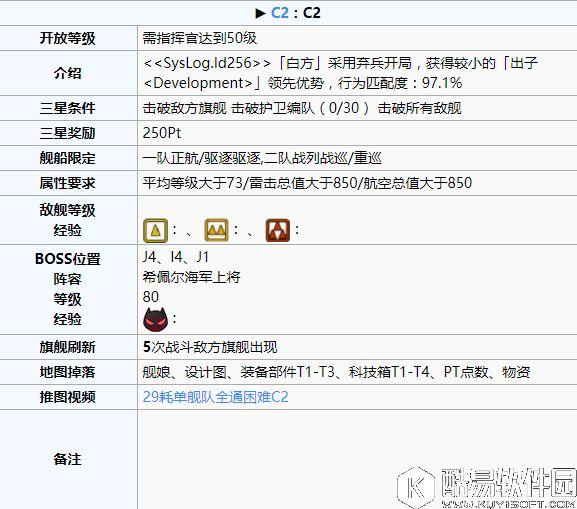The height and width of the screenshot is (509, 577).
Task: Select the text 需指挥官达到50级
Action: coord(200,38)
